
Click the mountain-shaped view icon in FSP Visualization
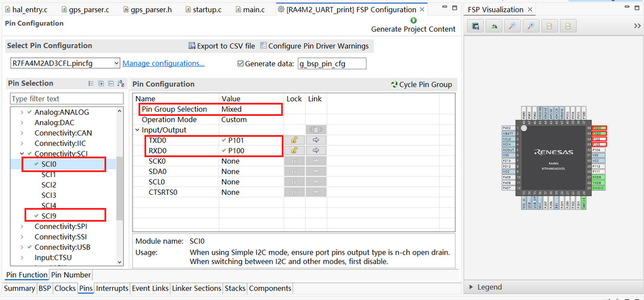coord(494,26)
